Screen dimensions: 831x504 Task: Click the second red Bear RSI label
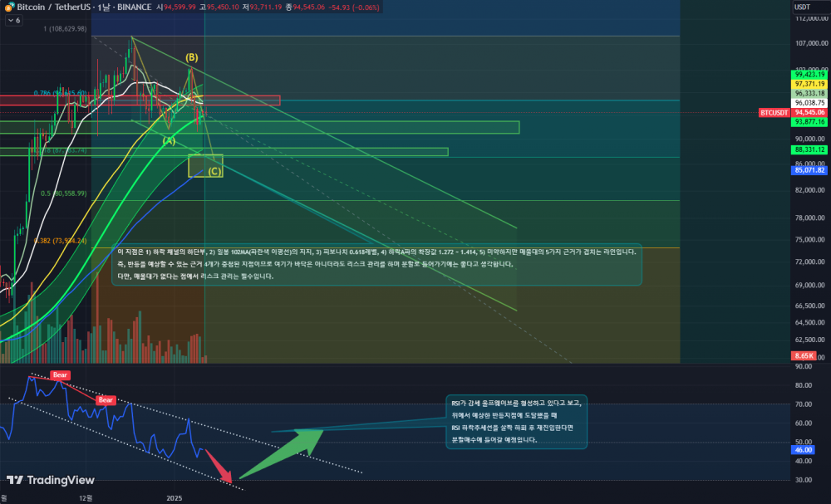(106, 399)
